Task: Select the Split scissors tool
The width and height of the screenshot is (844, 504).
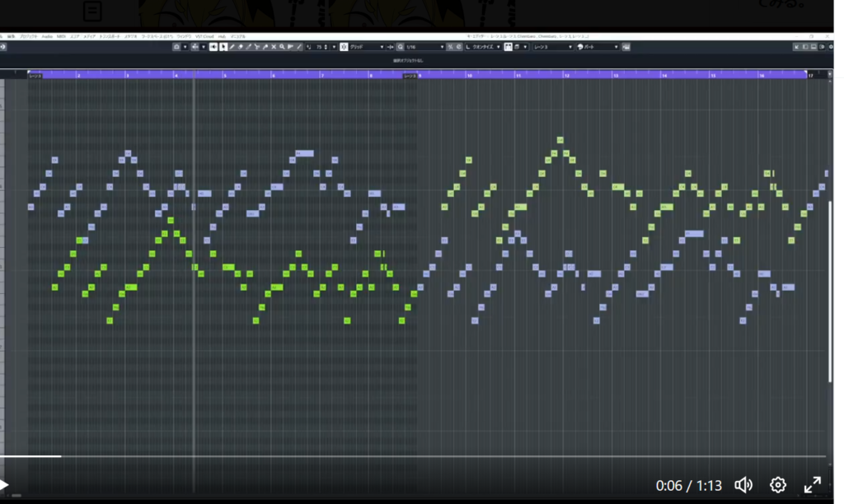Action: point(257,47)
